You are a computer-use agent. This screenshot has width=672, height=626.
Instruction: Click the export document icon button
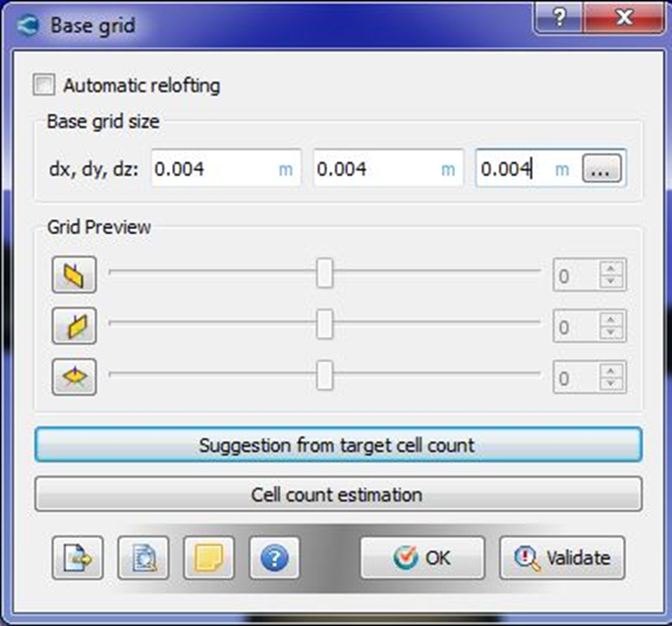coord(78,558)
